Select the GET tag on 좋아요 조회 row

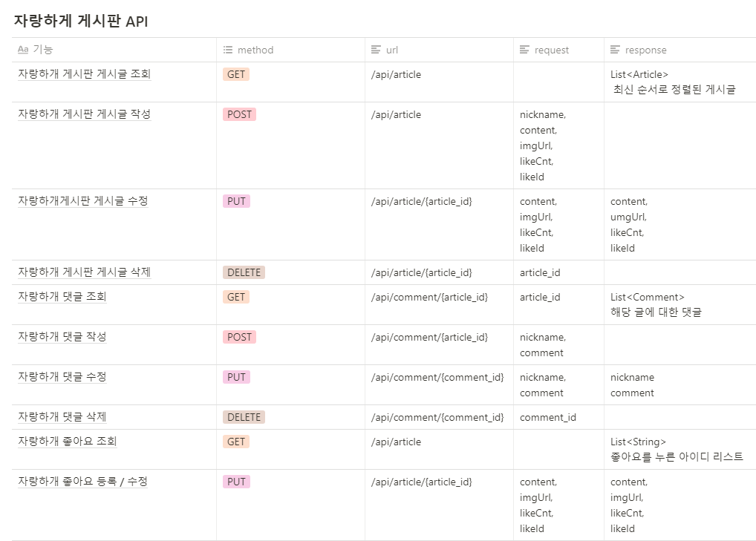[x=236, y=441]
